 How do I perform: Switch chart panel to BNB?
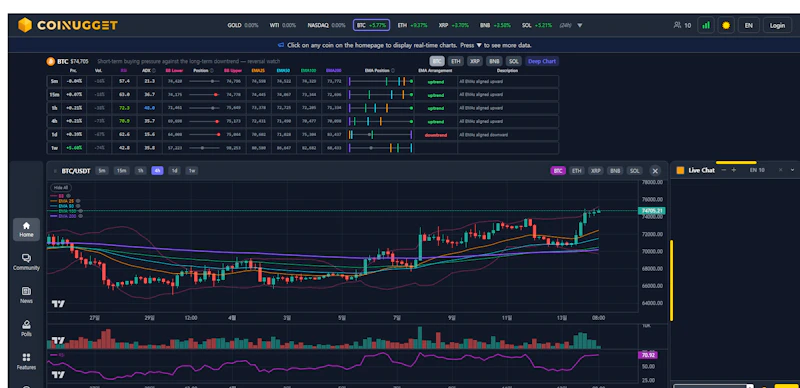(615, 171)
